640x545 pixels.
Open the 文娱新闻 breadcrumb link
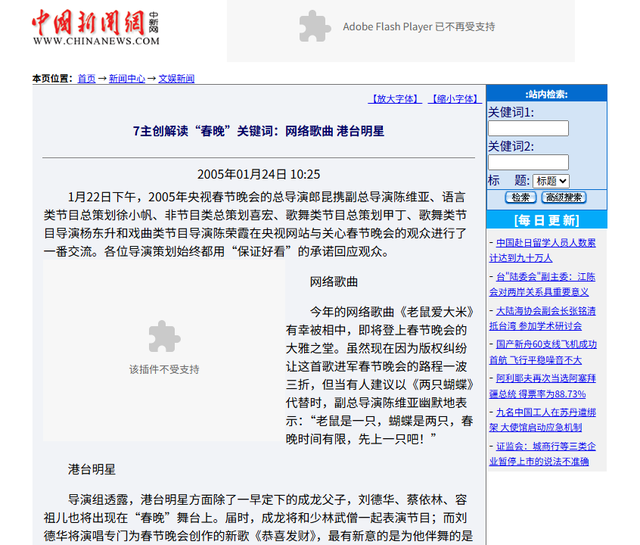click(176, 78)
